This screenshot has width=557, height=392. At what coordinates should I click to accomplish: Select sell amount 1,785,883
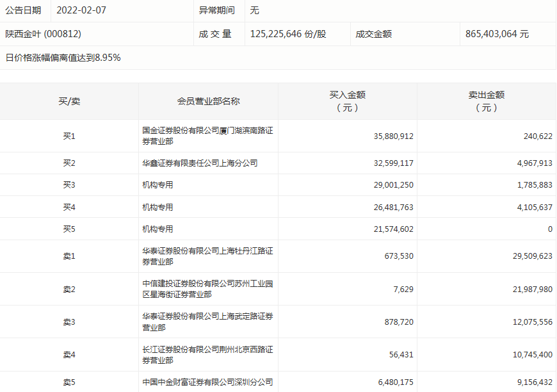coord(535,185)
